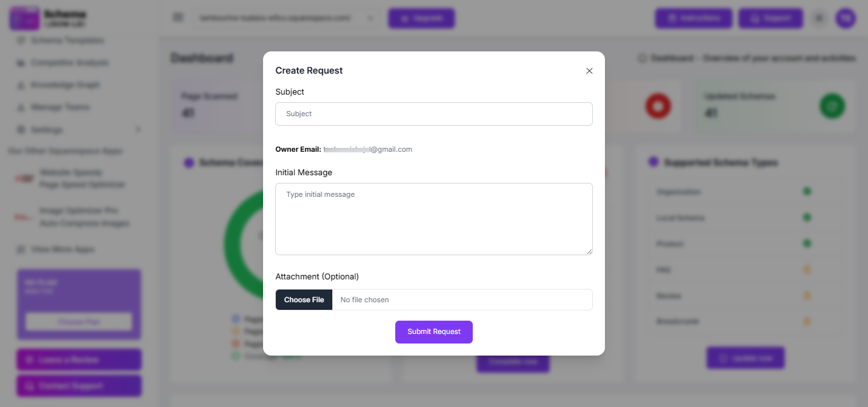Click the Subject input field
Image resolution: width=868 pixels, height=407 pixels.
(x=433, y=114)
